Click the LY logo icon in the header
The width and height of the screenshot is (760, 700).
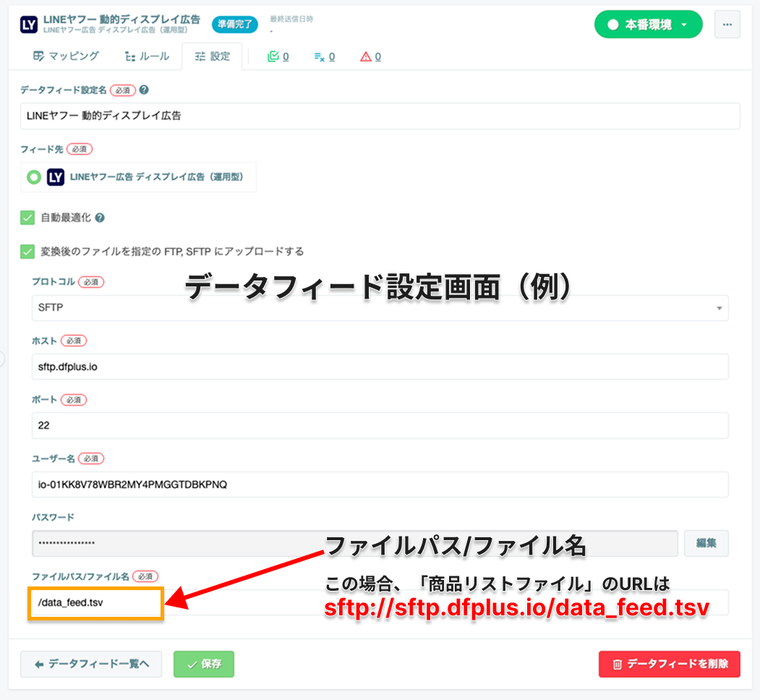click(x=29, y=25)
